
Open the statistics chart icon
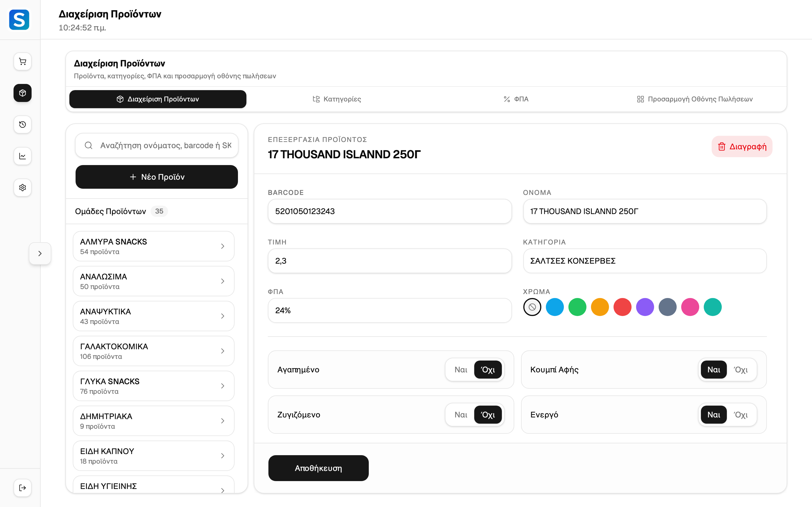pos(23,156)
